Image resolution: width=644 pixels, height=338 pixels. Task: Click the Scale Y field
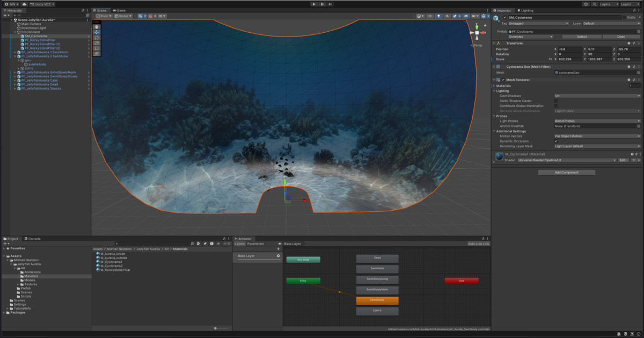click(599, 59)
